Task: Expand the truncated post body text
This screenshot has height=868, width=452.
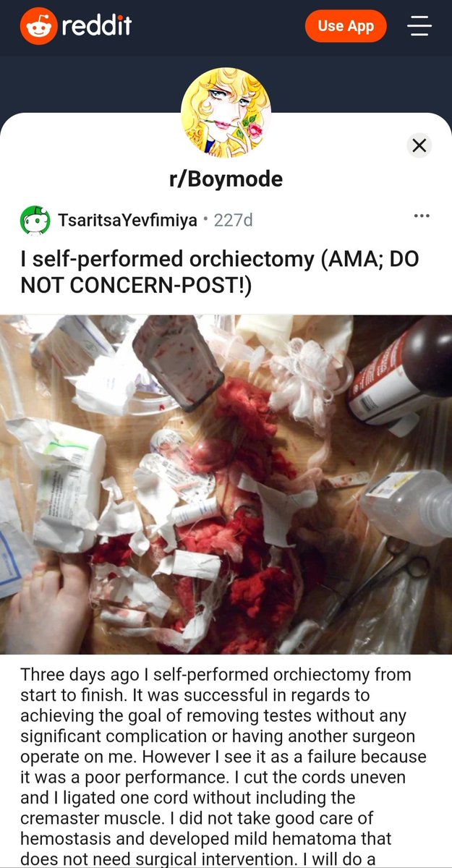Action: (x=225, y=767)
